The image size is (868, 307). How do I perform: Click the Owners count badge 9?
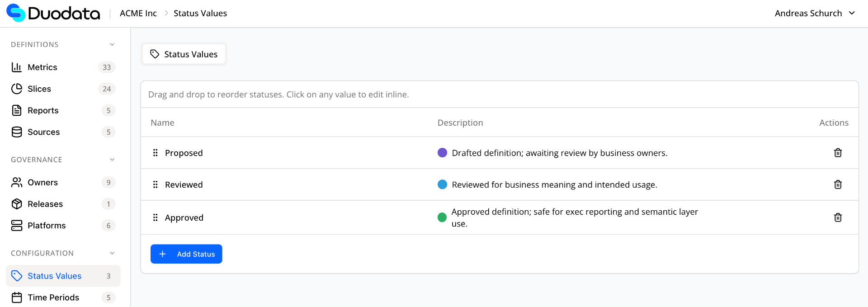click(x=108, y=182)
